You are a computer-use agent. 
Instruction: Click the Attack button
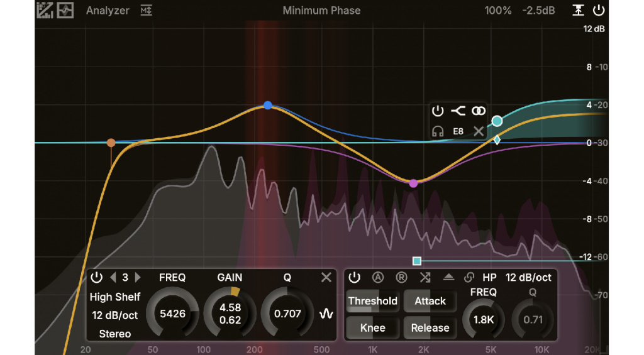pos(430,301)
